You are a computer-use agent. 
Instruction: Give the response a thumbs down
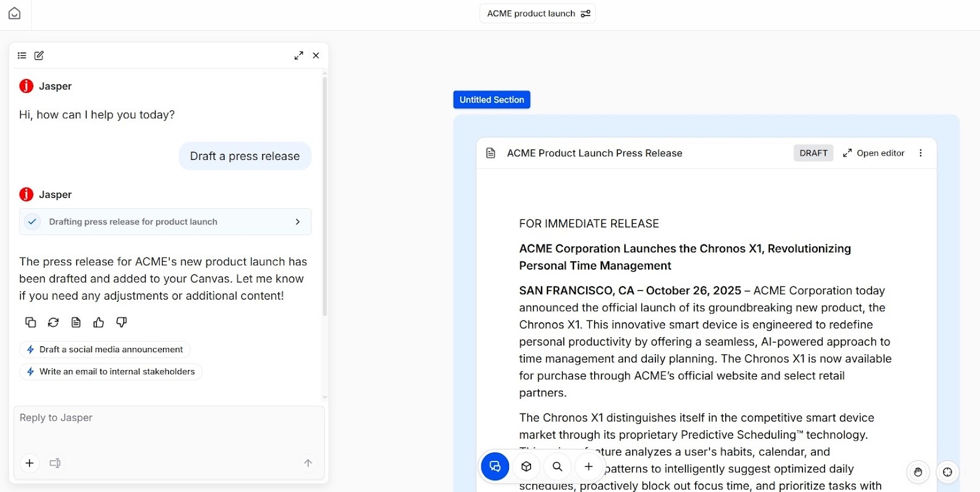pyautogui.click(x=121, y=322)
